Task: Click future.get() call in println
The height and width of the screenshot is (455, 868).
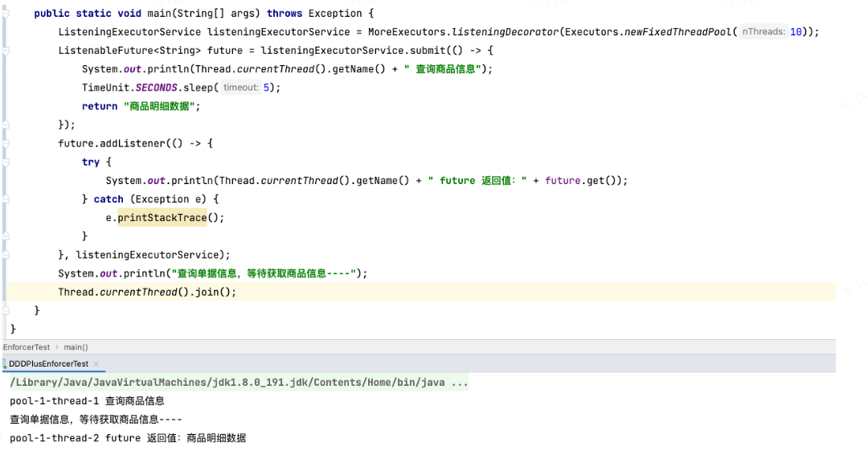Action: 583,181
